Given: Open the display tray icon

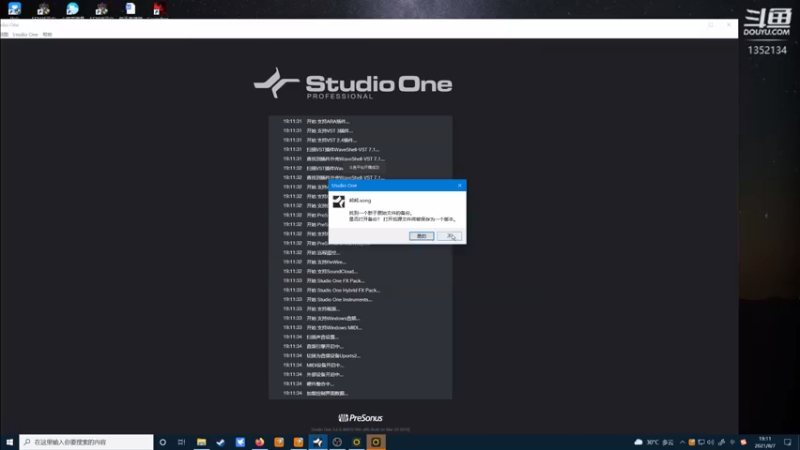Looking at the screenshot, I should click(x=702, y=442).
